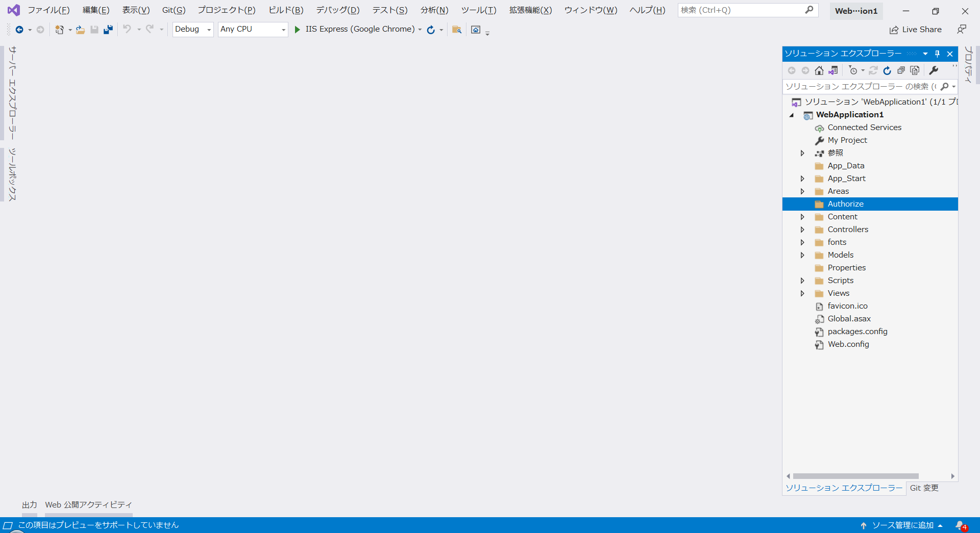Screen dimensions: 980x533
Task: Expand the Controllers folder
Action: pyautogui.click(x=802, y=229)
